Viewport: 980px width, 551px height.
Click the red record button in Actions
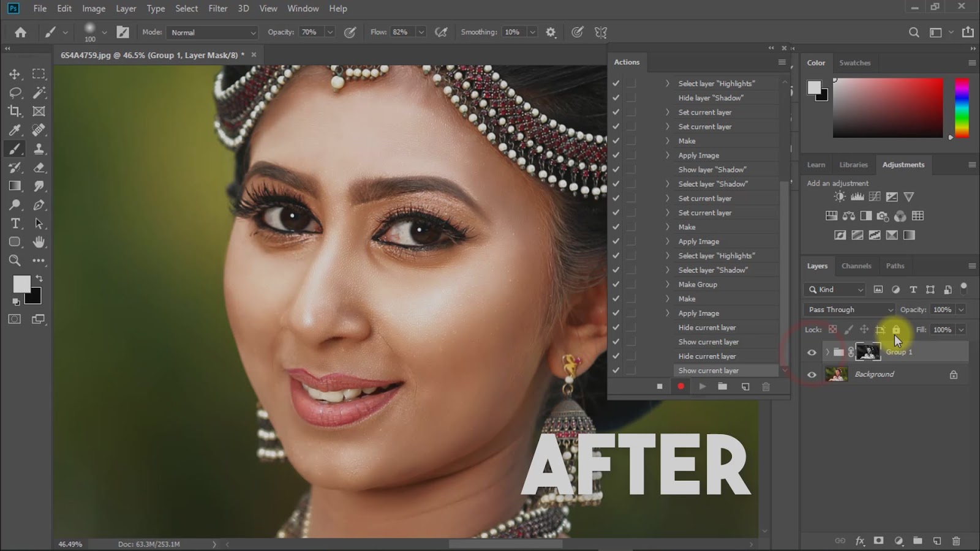pos(680,387)
